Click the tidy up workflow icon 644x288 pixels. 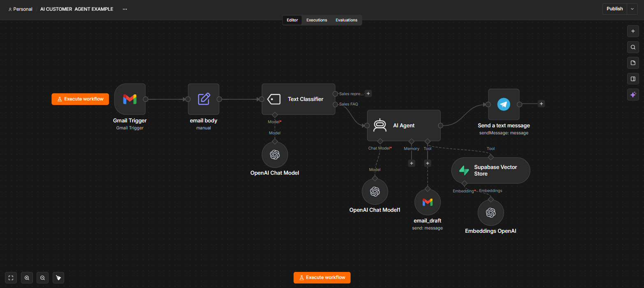(x=58, y=278)
